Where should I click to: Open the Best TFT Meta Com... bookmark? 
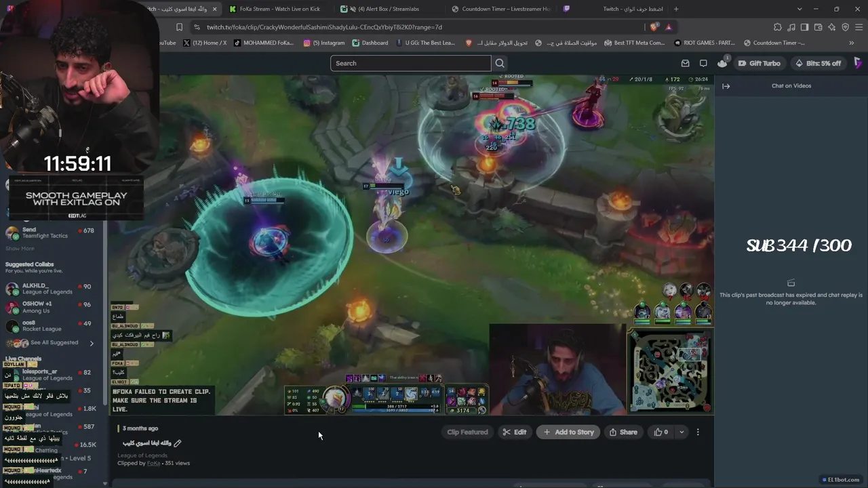pos(634,43)
